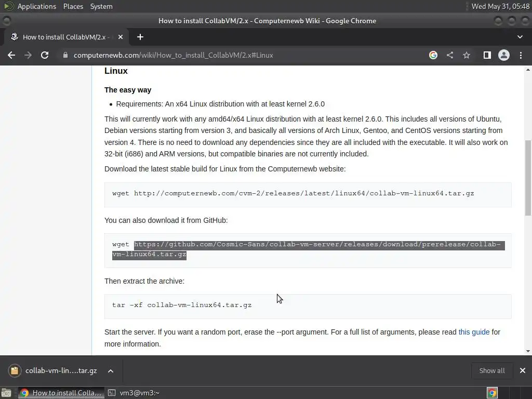Screen dimensions: 532x399
Task: Click the window menu button in Chrome title bar
Action: (x=6, y=21)
